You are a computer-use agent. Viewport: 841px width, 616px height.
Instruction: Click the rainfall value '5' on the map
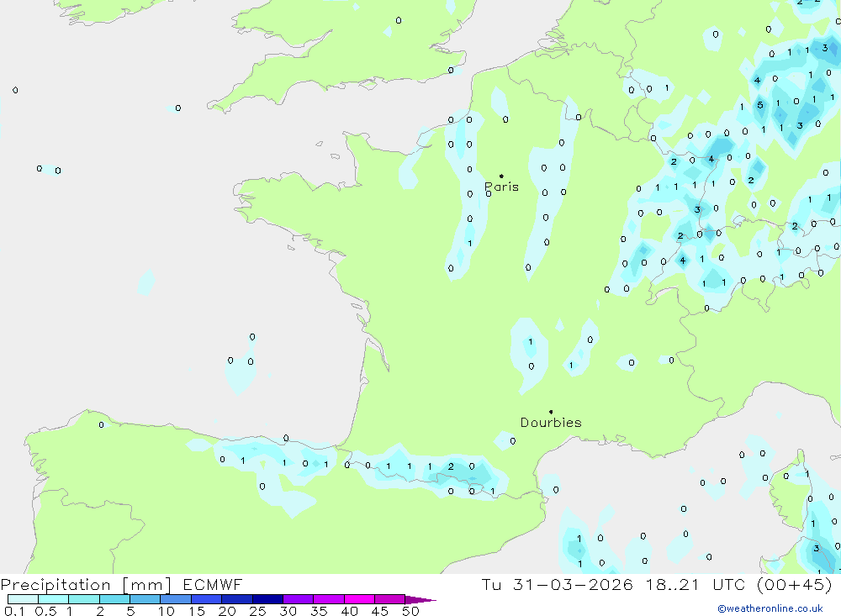point(759,105)
